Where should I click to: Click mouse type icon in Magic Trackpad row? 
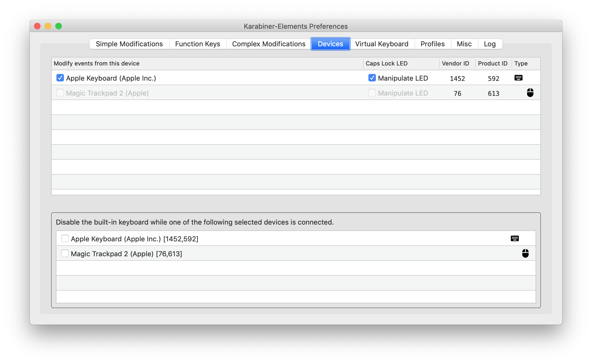click(530, 93)
